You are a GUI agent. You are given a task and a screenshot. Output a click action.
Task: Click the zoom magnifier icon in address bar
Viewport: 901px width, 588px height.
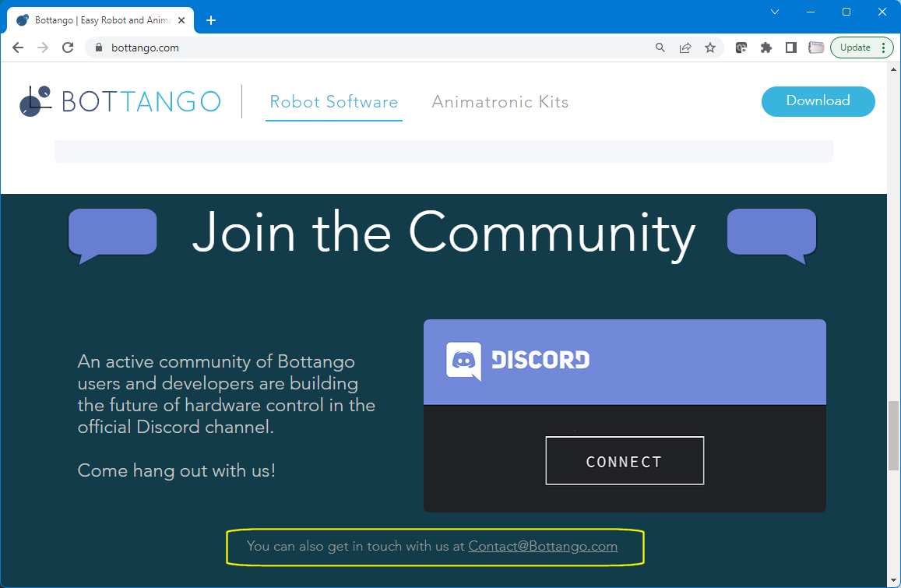(x=660, y=48)
